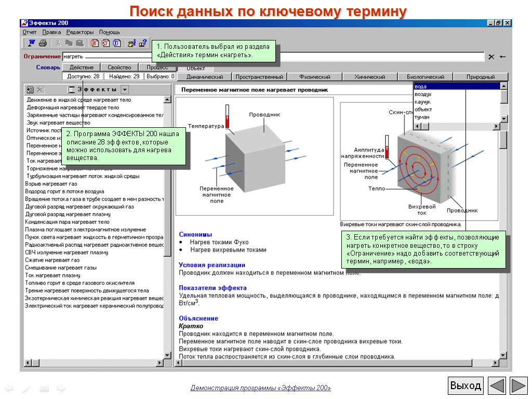The image size is (532, 399).
Task: Click the up arrow of the effects list scrollbar
Action: pos(167,100)
